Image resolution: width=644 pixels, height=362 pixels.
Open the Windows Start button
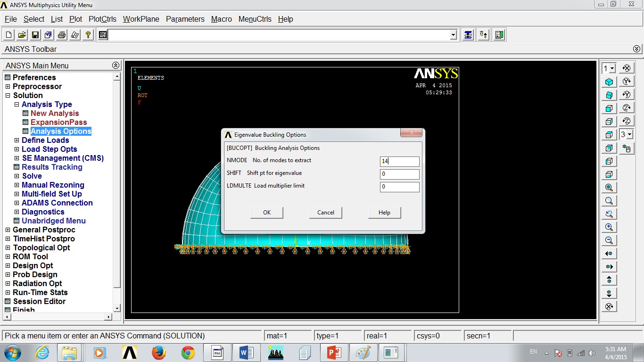(x=12, y=353)
